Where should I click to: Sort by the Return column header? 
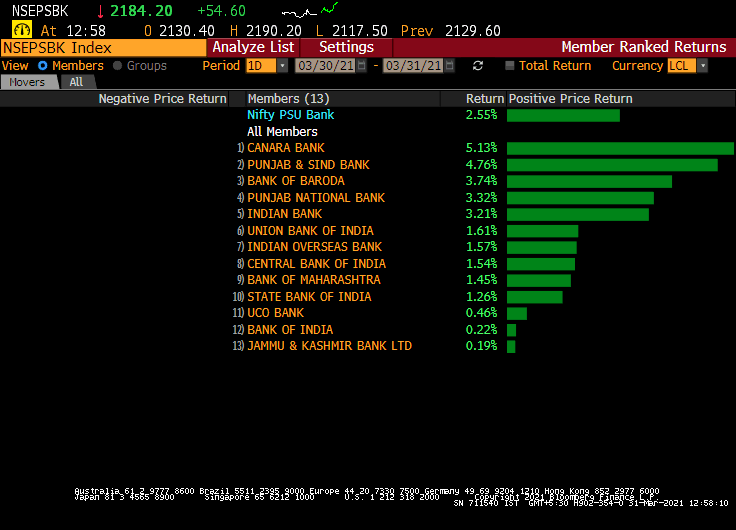tap(484, 99)
